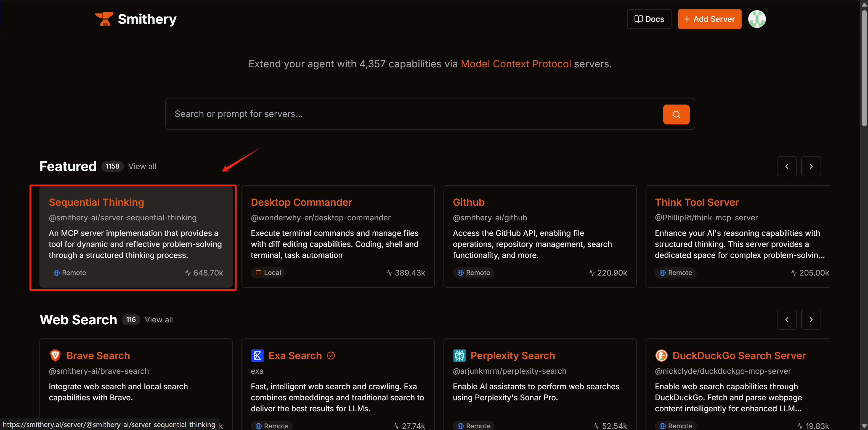This screenshot has width=868, height=430.
Task: Click the 220.90k usage count
Action: pos(608,273)
